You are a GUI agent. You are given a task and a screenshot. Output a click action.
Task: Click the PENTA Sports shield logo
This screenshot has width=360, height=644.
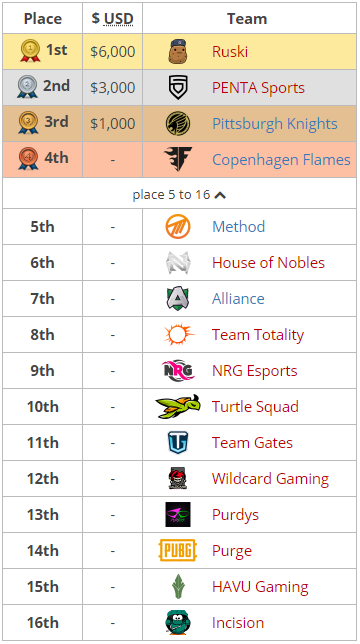click(x=178, y=87)
